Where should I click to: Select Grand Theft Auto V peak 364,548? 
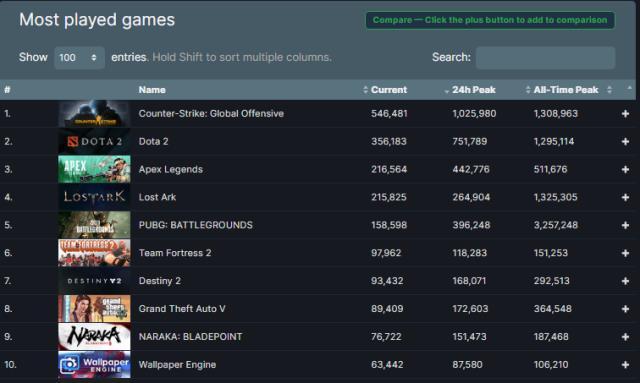[x=552, y=309]
